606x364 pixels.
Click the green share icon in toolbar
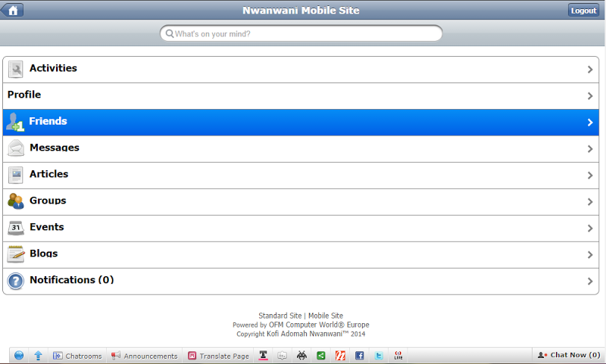pos(320,356)
